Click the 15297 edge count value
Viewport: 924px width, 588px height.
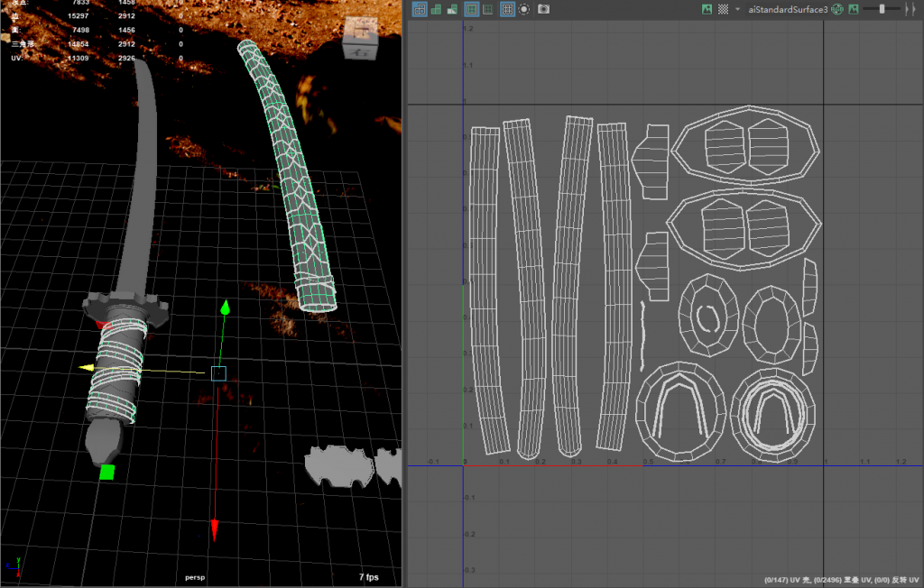click(79, 16)
